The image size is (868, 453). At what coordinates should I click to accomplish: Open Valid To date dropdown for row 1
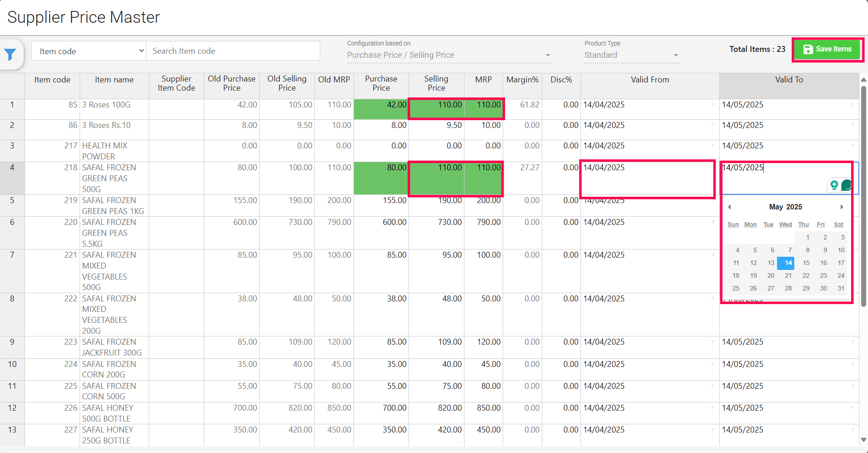[x=853, y=105]
